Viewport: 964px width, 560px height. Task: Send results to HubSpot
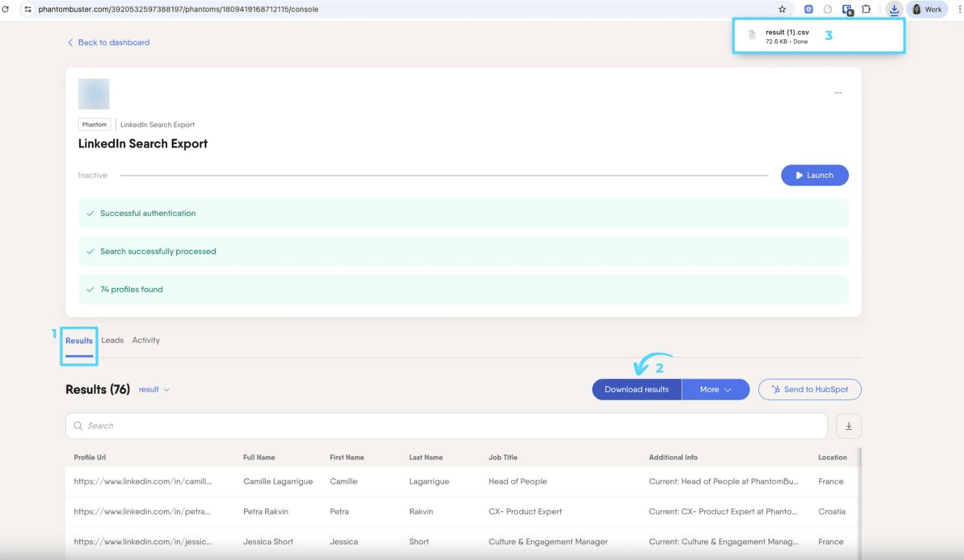point(810,389)
